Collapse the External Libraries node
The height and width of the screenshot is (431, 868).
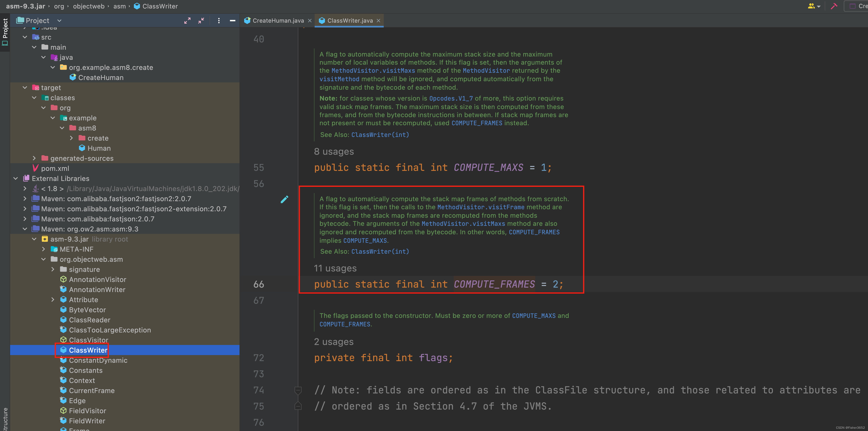pyautogui.click(x=16, y=178)
